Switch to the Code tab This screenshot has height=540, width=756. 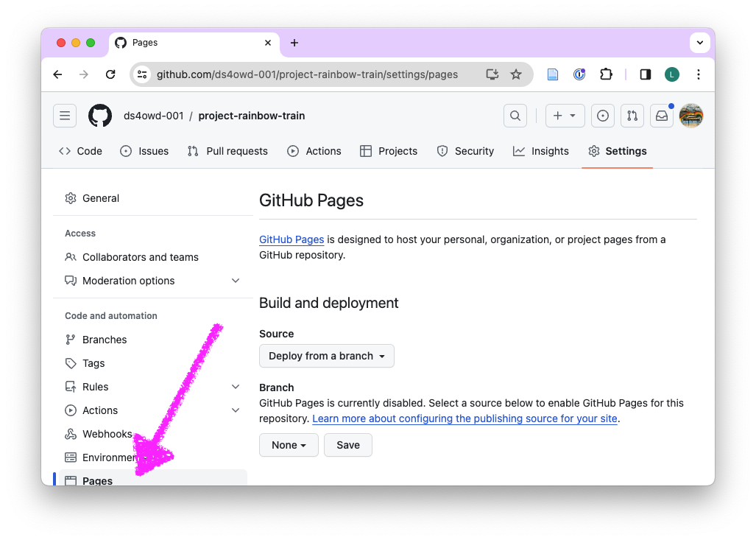(80, 151)
